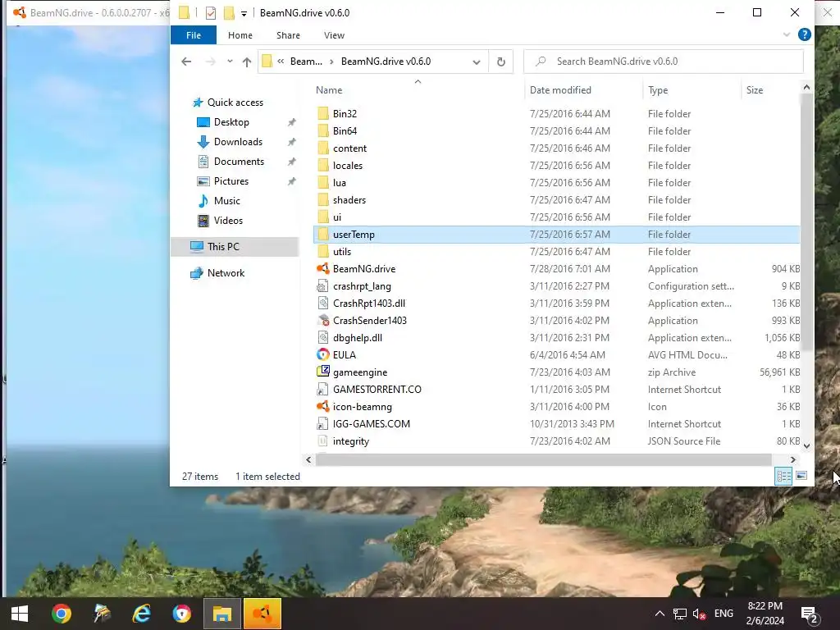Screen dimensions: 840x630
Task: Select Network in the navigation pane
Action: 226,272
